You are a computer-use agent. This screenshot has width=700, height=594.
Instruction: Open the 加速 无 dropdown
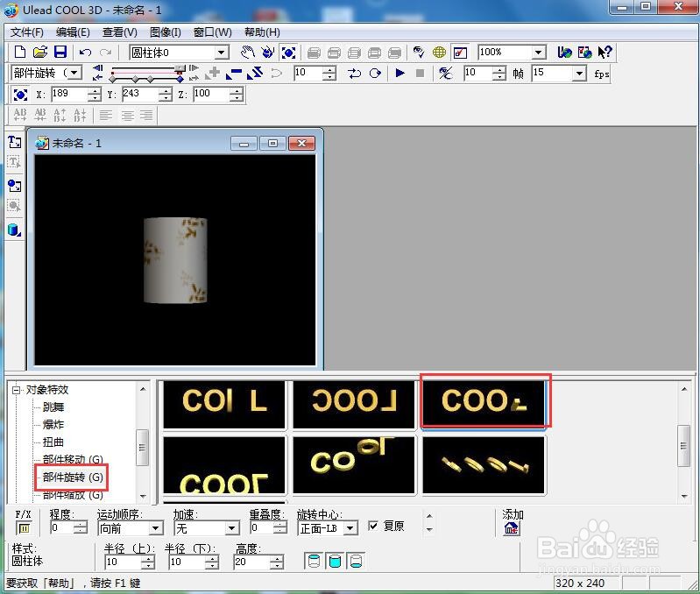[231, 529]
